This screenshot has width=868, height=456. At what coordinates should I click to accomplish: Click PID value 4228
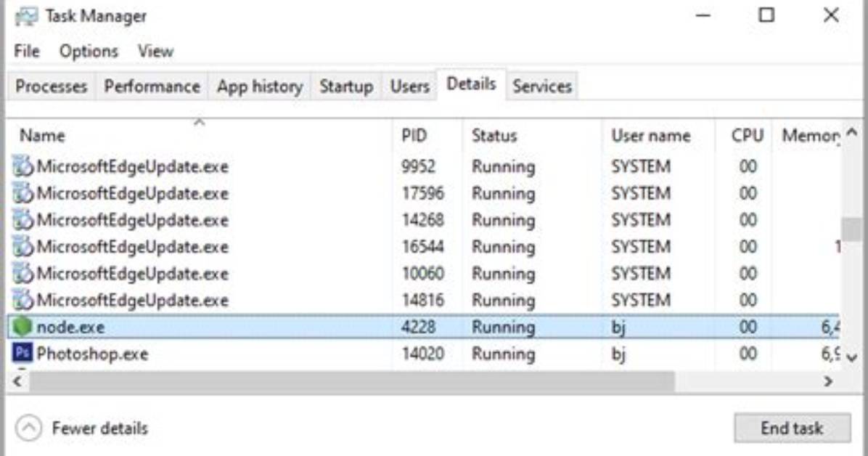pos(419,327)
